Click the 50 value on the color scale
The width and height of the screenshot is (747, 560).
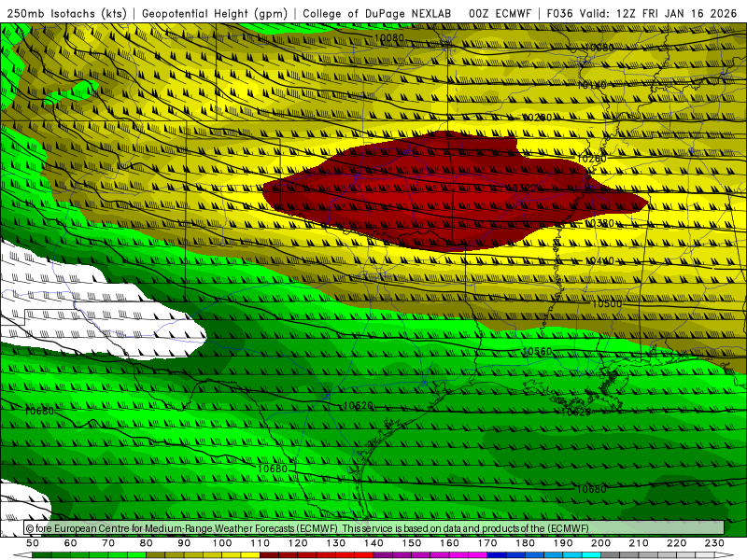tap(33, 543)
